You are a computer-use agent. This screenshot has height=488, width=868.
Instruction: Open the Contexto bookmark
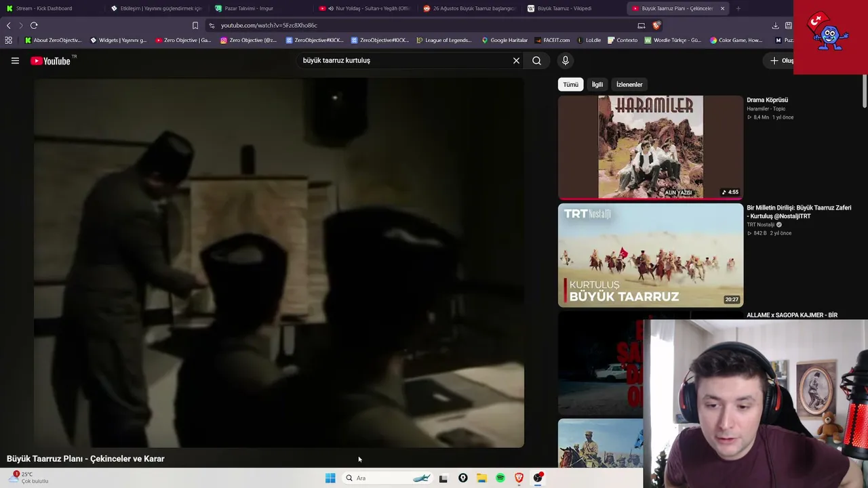623,40
